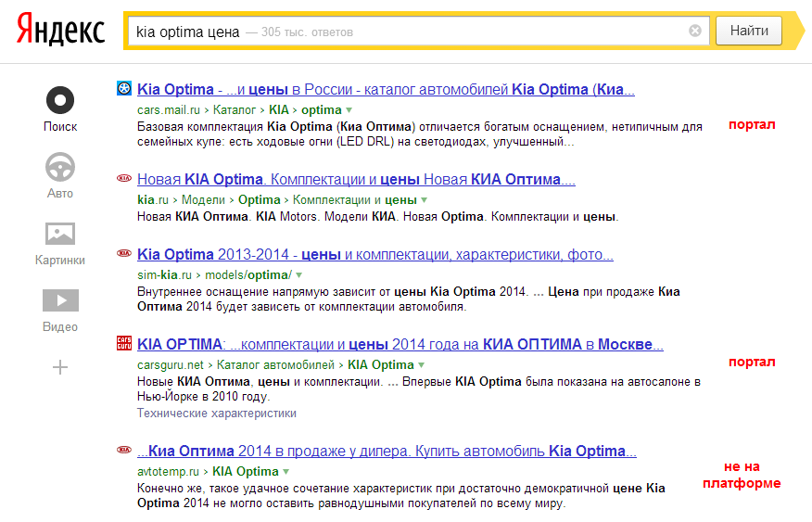Click the kia.ru domain breadcrumb
The width and height of the screenshot is (812, 522).
153,200
